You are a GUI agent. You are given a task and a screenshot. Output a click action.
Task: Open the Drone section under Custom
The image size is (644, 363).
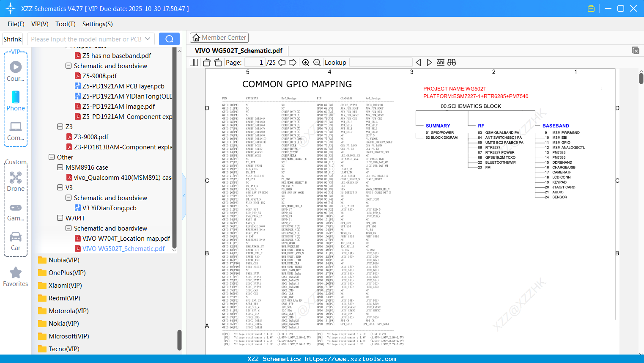[15, 176]
